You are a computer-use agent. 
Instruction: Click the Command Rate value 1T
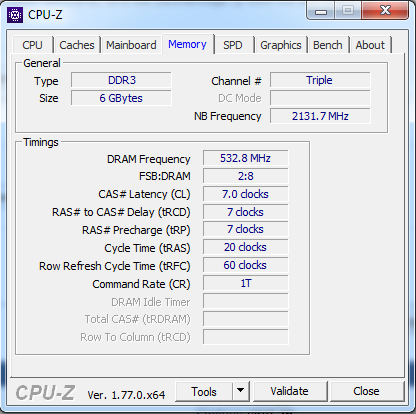(246, 283)
